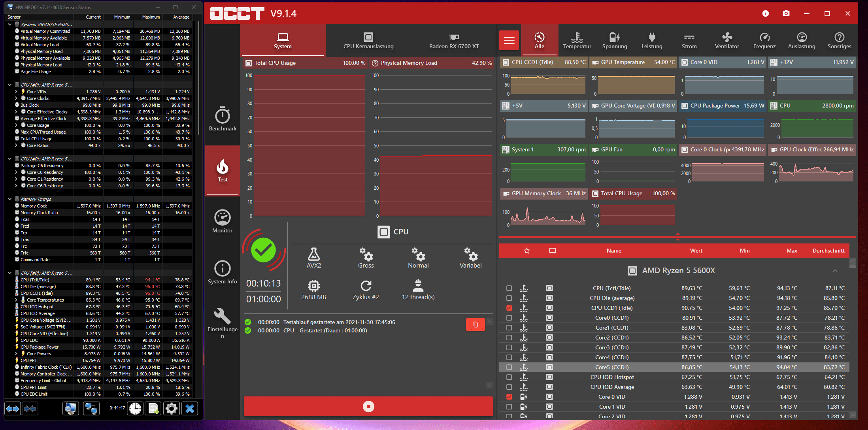Tick checkbox for CPU Die (average) row
Viewport: 868px width, 430px height.
509,298
